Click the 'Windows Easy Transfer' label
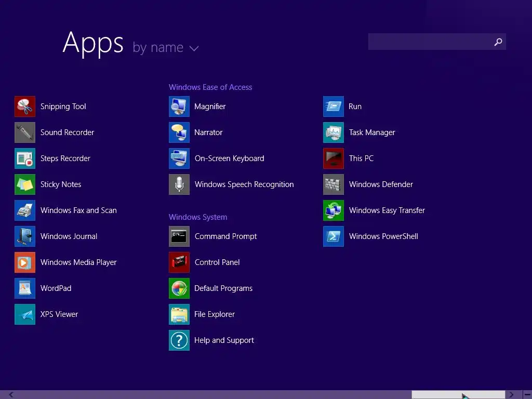This screenshot has width=532, height=399. coord(387,210)
